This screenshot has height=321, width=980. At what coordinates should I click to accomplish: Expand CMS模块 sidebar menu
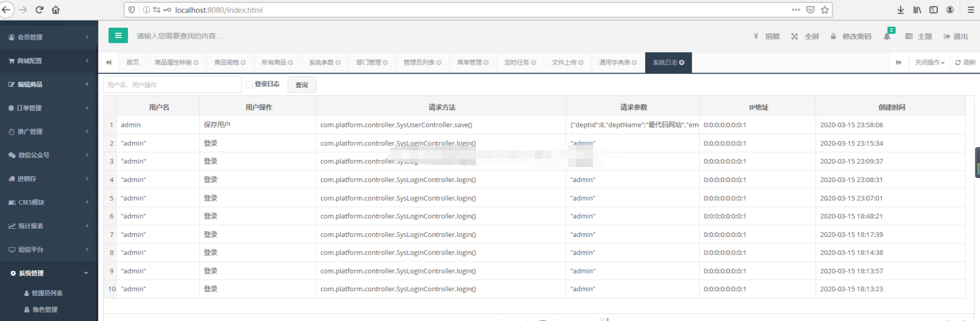(49, 203)
